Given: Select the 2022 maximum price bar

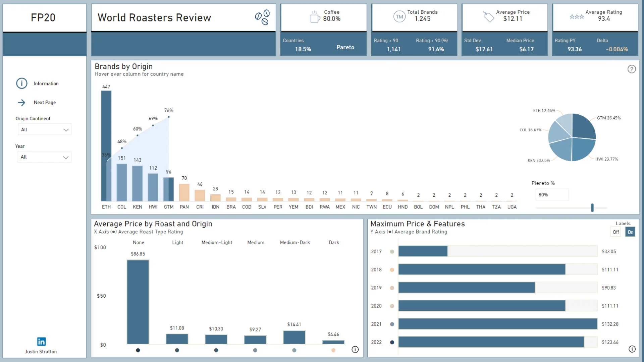Looking at the screenshot, I should coord(491,342).
